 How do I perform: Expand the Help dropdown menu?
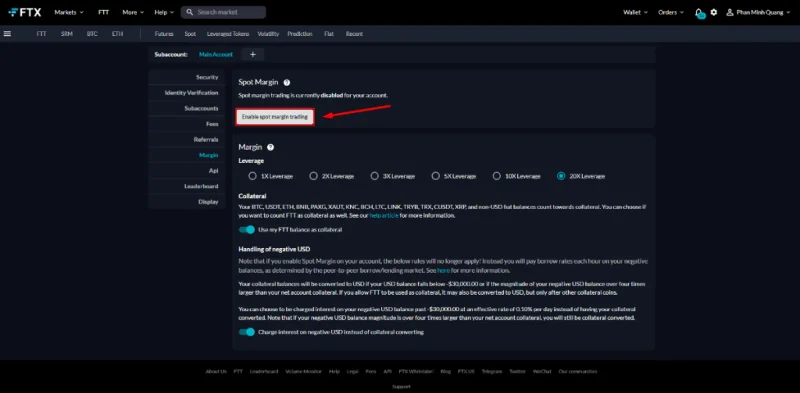(x=164, y=12)
